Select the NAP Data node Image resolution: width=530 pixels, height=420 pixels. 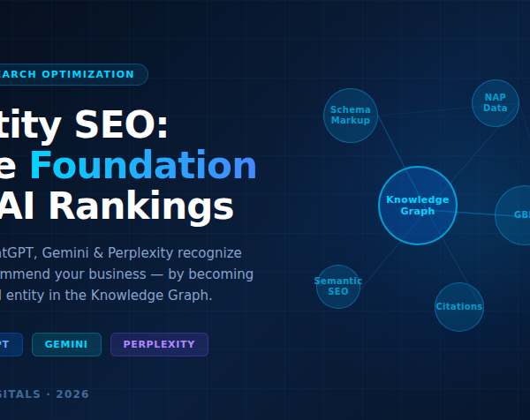496,103
